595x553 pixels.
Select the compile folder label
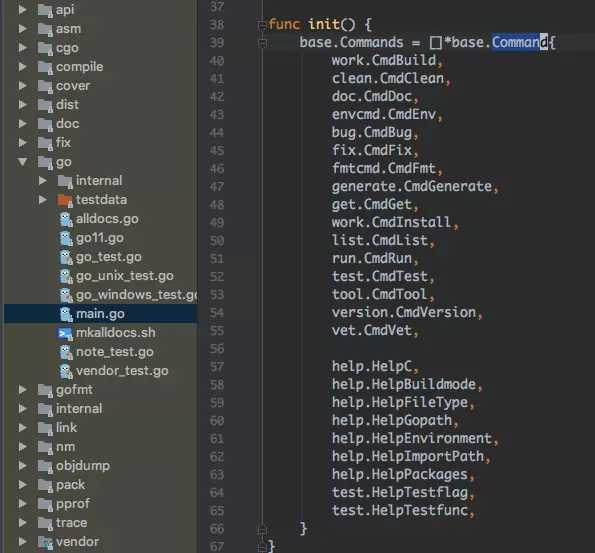tap(80, 67)
